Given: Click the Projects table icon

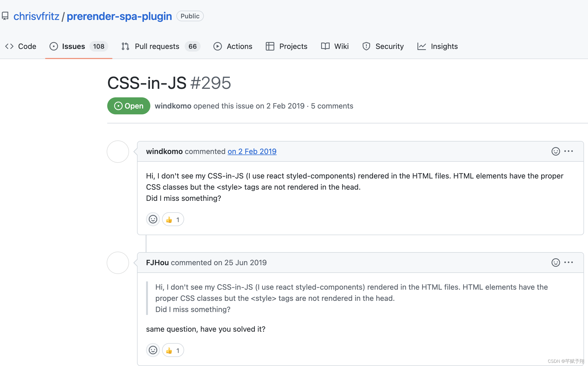Looking at the screenshot, I should [x=270, y=46].
